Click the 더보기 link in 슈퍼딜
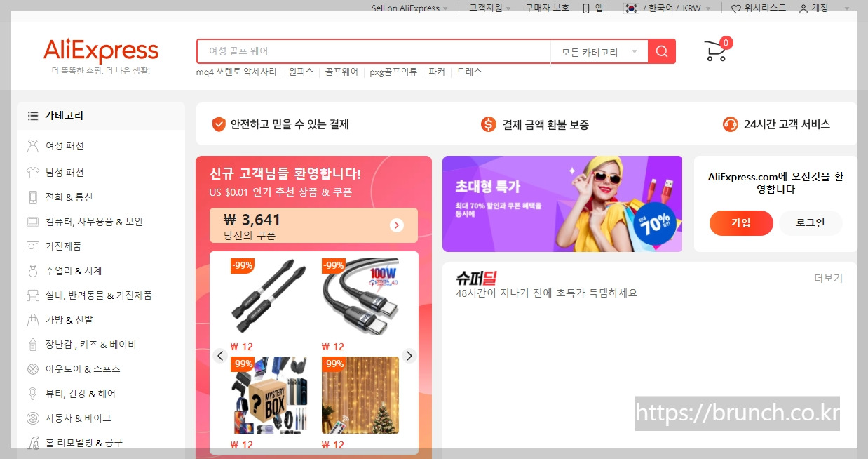The width and height of the screenshot is (868, 459). (x=828, y=278)
